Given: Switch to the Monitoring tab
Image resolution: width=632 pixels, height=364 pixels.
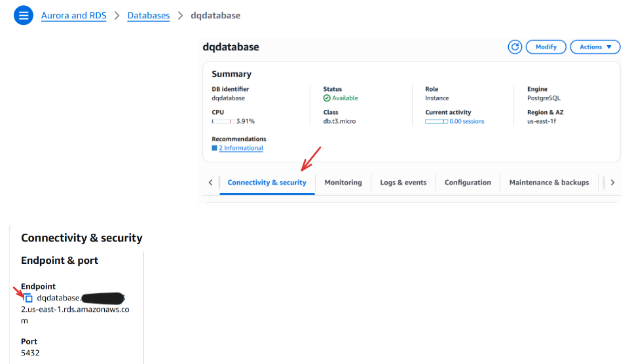Looking at the screenshot, I should pyautogui.click(x=343, y=183).
